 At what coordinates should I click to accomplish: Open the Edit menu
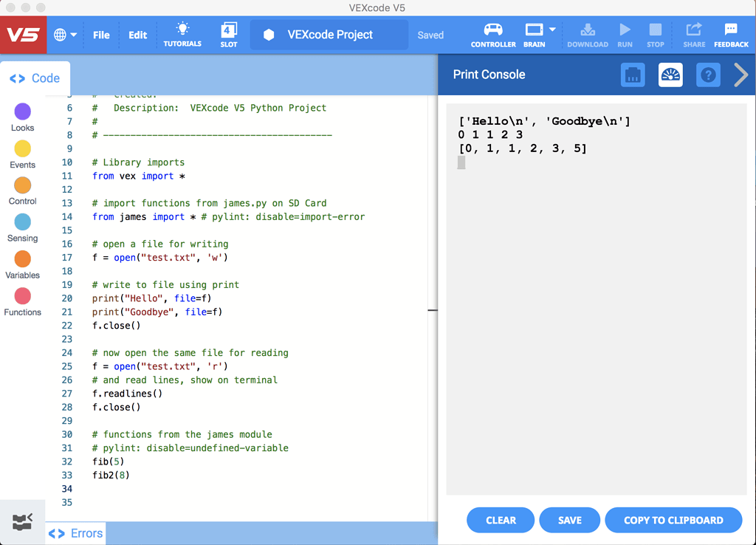point(137,35)
